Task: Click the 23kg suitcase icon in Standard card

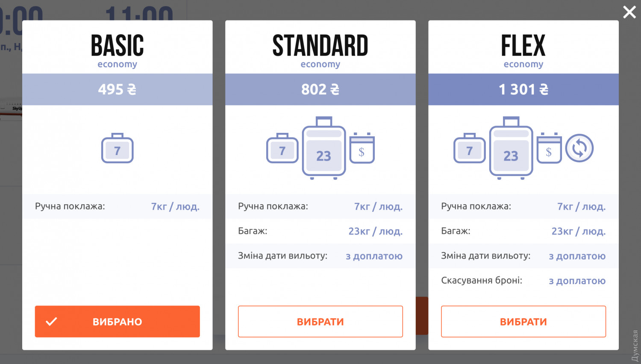Action: pyautogui.click(x=323, y=148)
